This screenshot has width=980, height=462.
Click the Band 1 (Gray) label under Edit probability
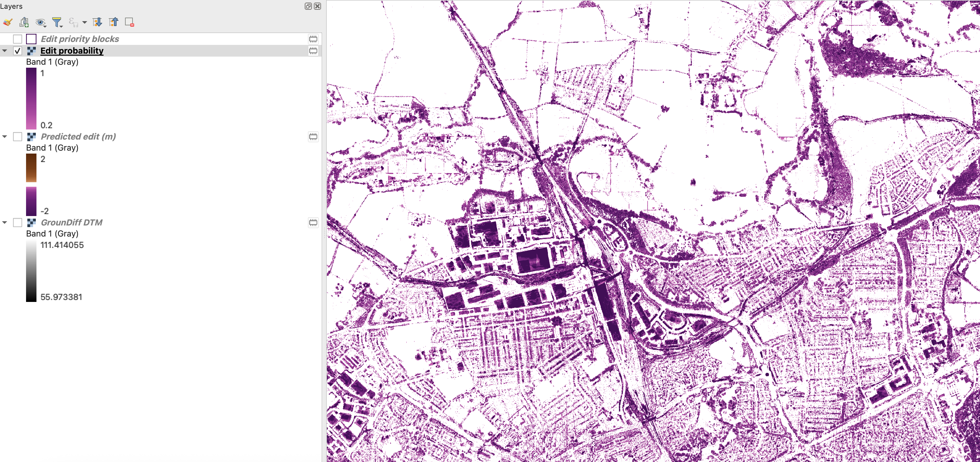tap(52, 62)
